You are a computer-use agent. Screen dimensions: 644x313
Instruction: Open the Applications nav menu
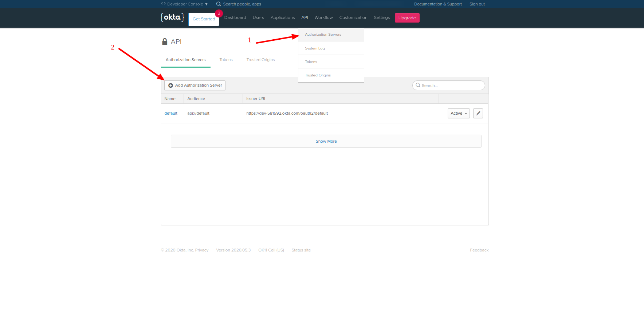[x=282, y=17]
